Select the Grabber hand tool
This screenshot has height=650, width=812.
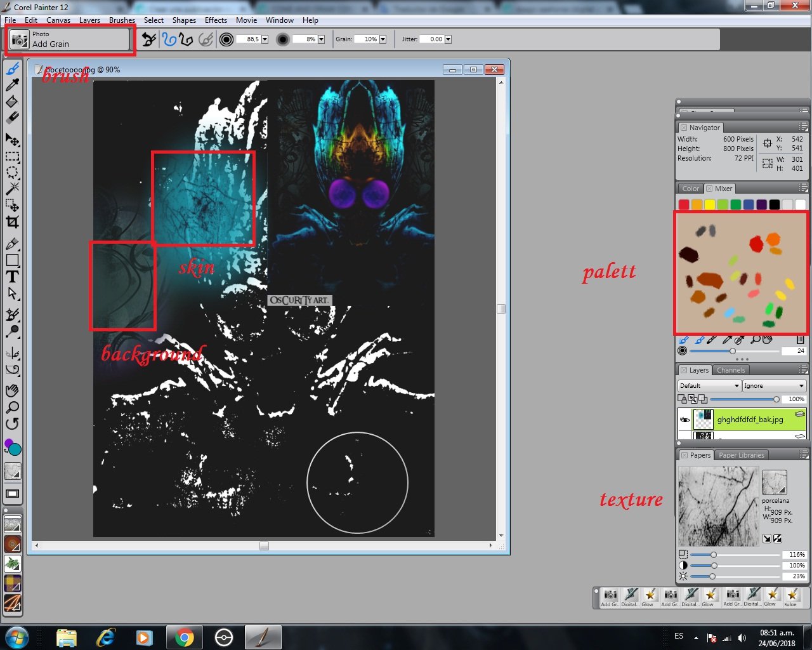12,391
